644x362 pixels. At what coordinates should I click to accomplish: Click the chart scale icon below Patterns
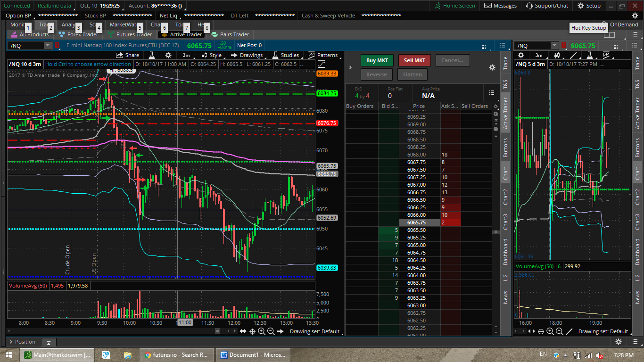click(x=322, y=64)
